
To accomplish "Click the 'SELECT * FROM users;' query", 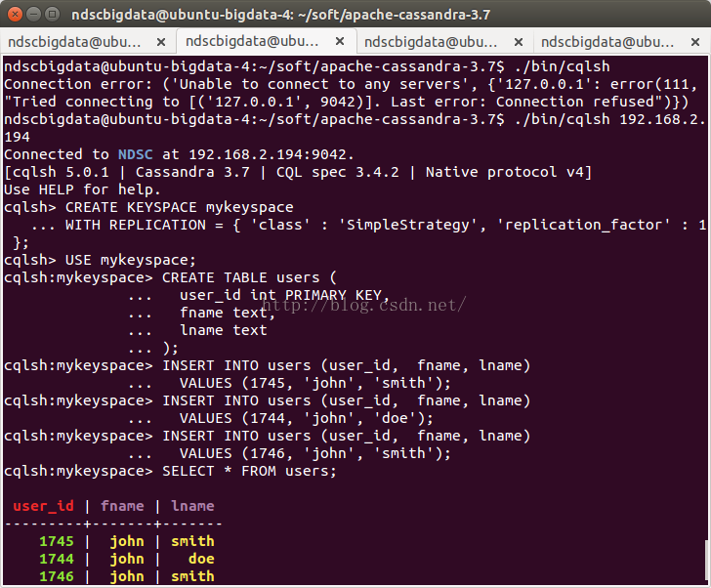I will pyautogui.click(x=249, y=471).
